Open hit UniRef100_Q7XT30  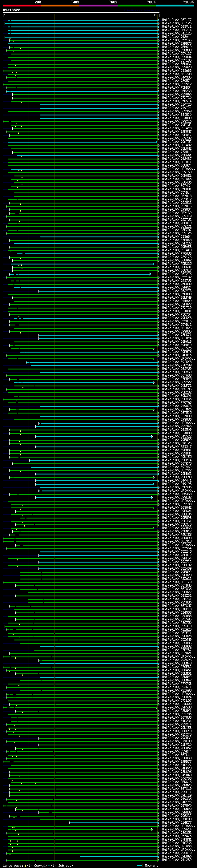(x=177, y=98)
